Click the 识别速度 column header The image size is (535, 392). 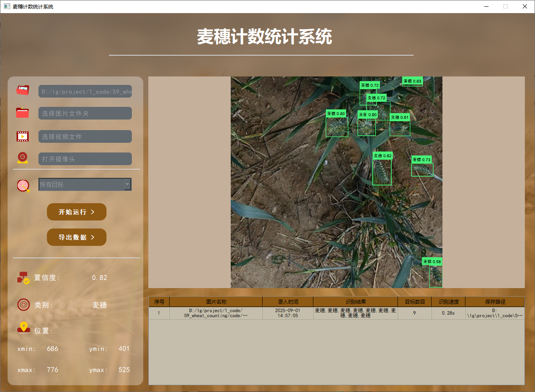[448, 302]
